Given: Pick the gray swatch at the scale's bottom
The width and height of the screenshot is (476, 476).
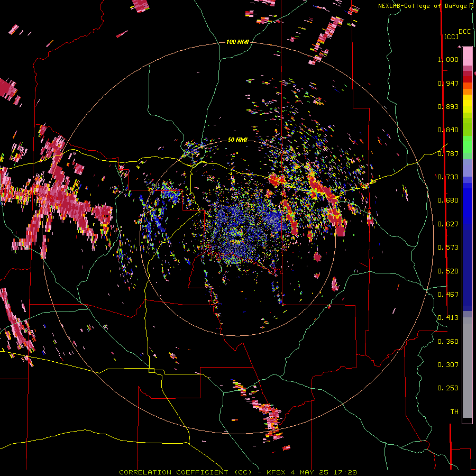Looking at the screenshot, I should (x=467, y=368).
